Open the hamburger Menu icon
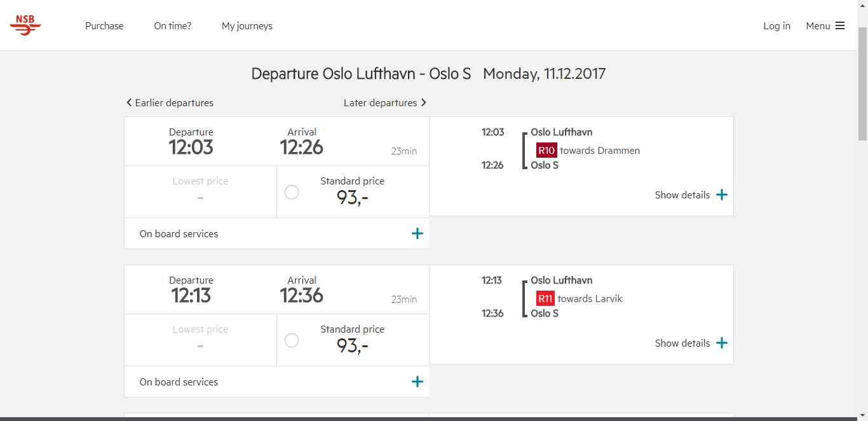Screen dimensions: 868x421 pyautogui.click(x=840, y=26)
